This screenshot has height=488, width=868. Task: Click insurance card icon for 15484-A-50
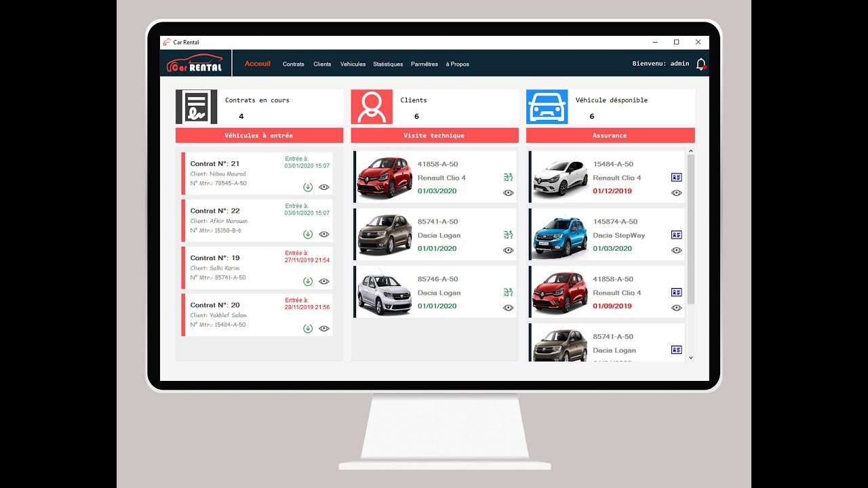676,178
